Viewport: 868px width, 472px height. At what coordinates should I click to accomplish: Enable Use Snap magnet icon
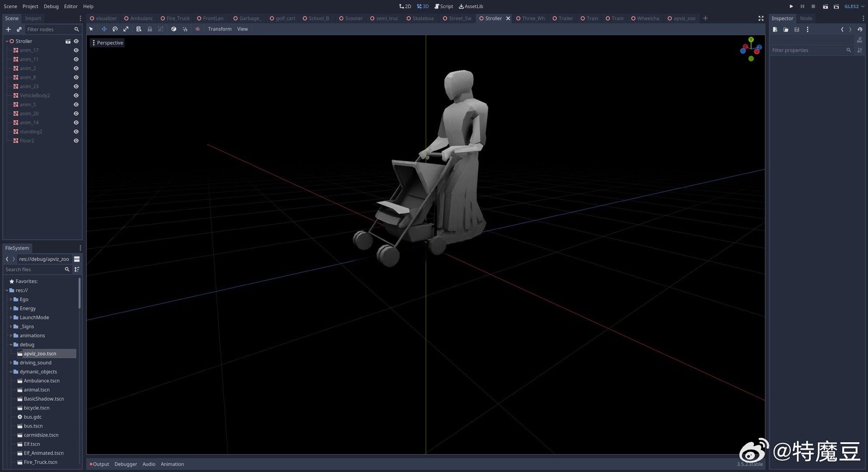point(185,29)
